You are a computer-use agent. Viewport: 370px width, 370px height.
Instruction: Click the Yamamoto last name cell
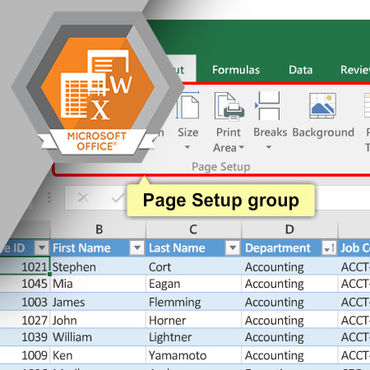pyautogui.click(x=193, y=355)
